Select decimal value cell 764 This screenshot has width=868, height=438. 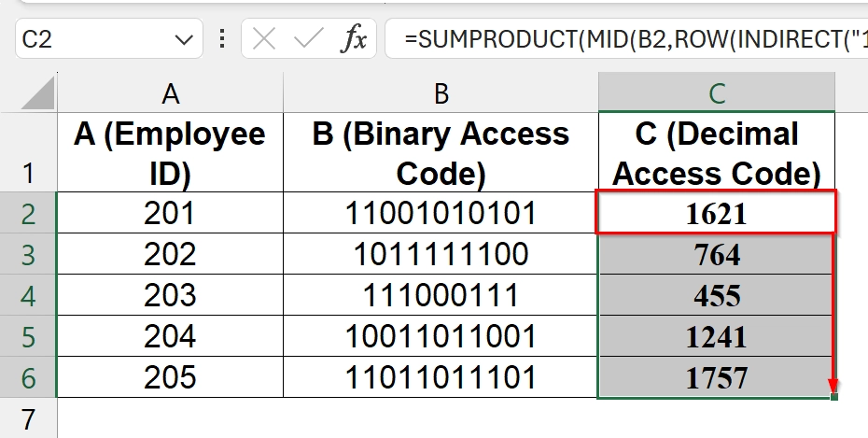pos(716,254)
